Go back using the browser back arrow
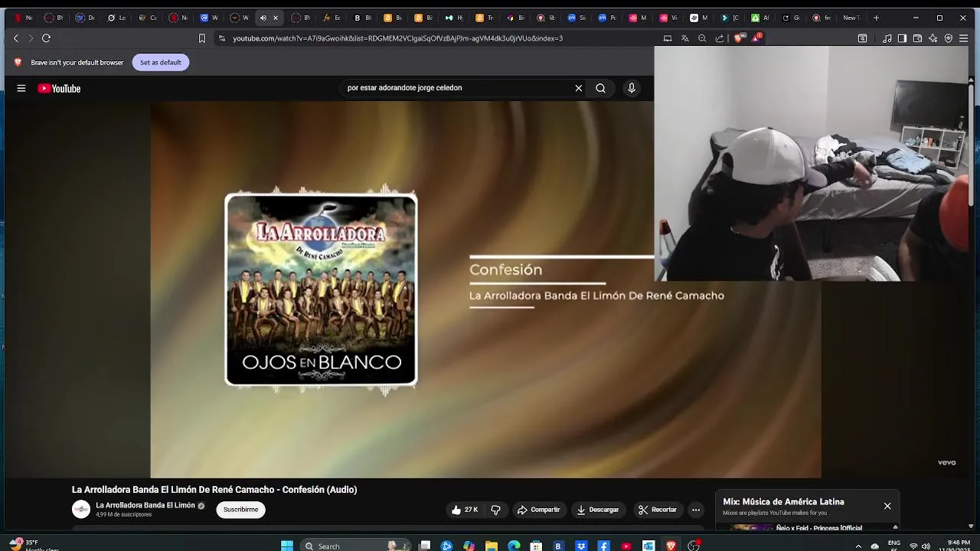Viewport: 980px width, 551px height. click(16, 38)
